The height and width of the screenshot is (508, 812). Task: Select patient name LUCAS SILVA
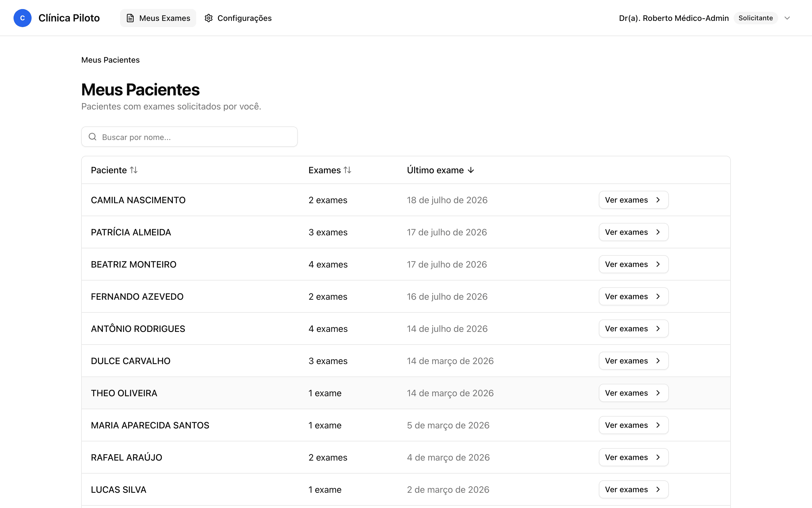click(x=118, y=490)
